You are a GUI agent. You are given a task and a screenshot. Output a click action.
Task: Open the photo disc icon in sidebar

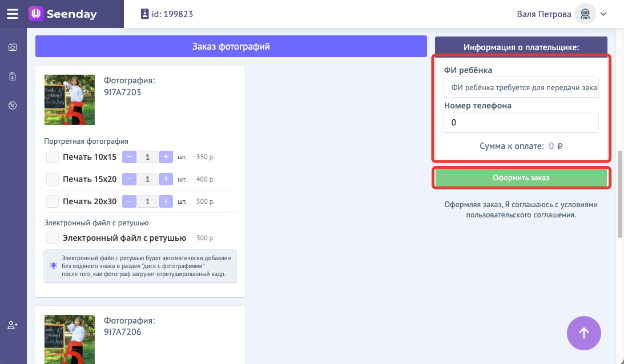pos(13,105)
